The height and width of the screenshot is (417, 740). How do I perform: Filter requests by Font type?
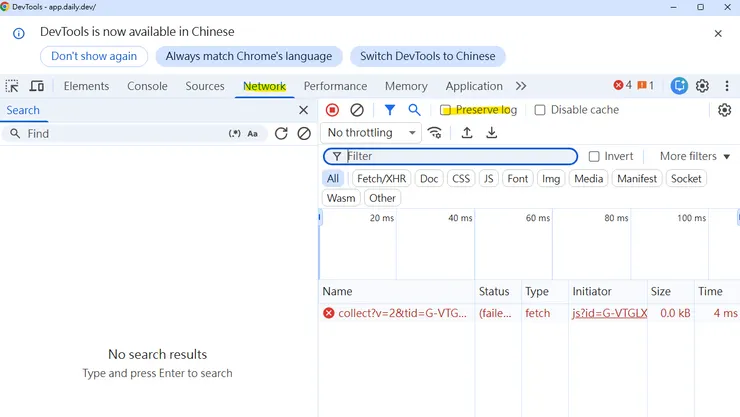518,179
